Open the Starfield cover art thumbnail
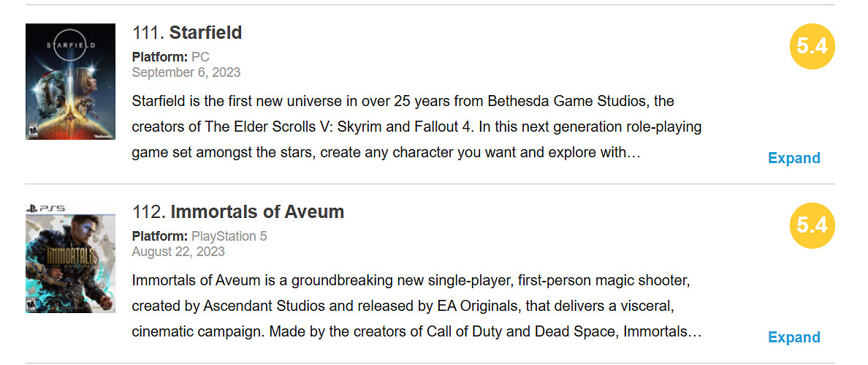The width and height of the screenshot is (868, 365). click(x=70, y=80)
